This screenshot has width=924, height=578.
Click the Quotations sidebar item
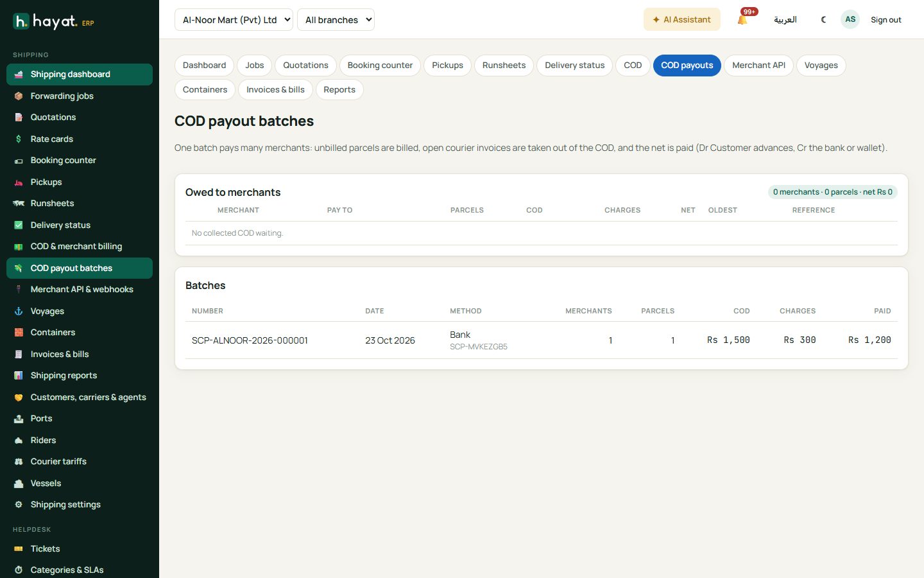[80, 117]
